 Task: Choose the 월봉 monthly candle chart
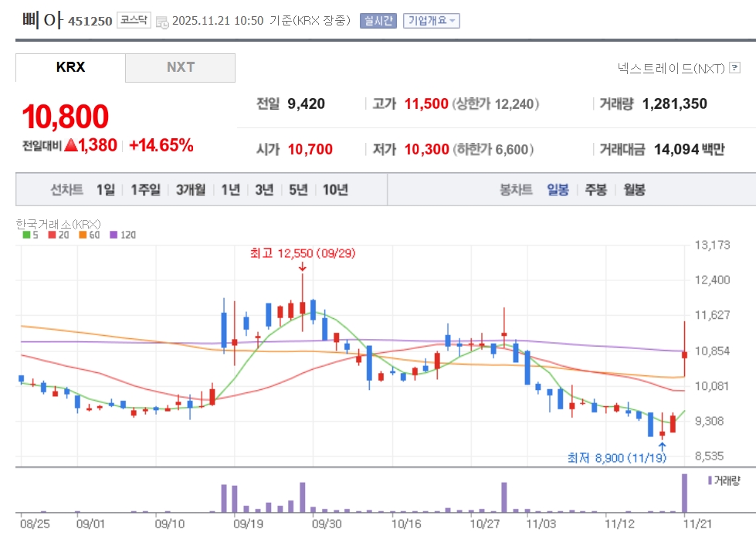(x=634, y=189)
